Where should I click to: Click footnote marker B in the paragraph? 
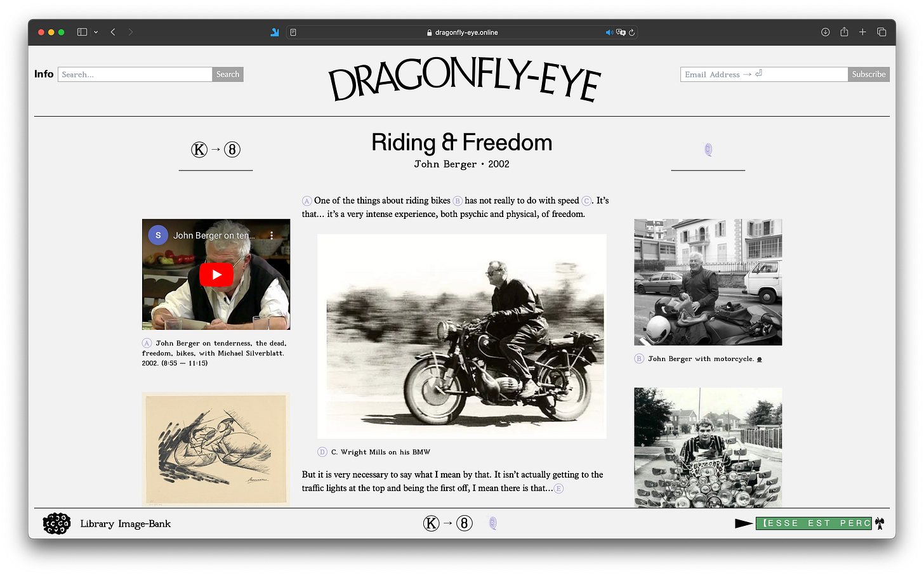pos(458,201)
